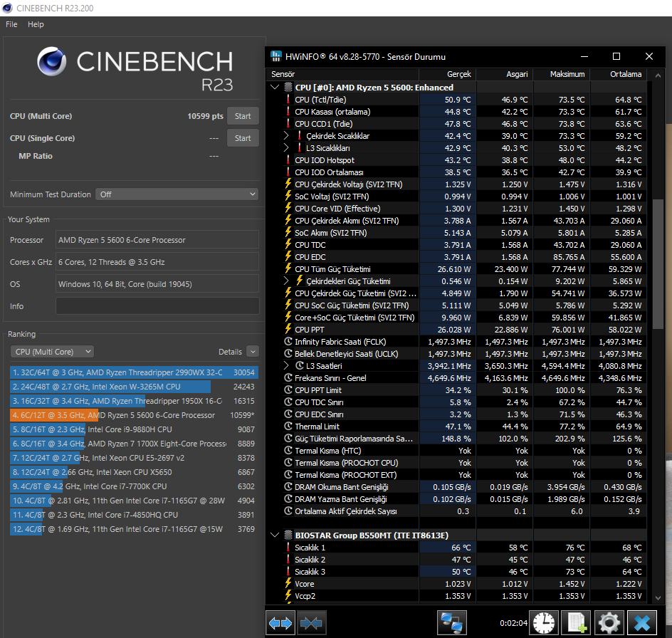Viewport: 672px width, 638px height.
Task: Expand Çekirdek Sıcaklıklar sensor row
Action: (286, 136)
